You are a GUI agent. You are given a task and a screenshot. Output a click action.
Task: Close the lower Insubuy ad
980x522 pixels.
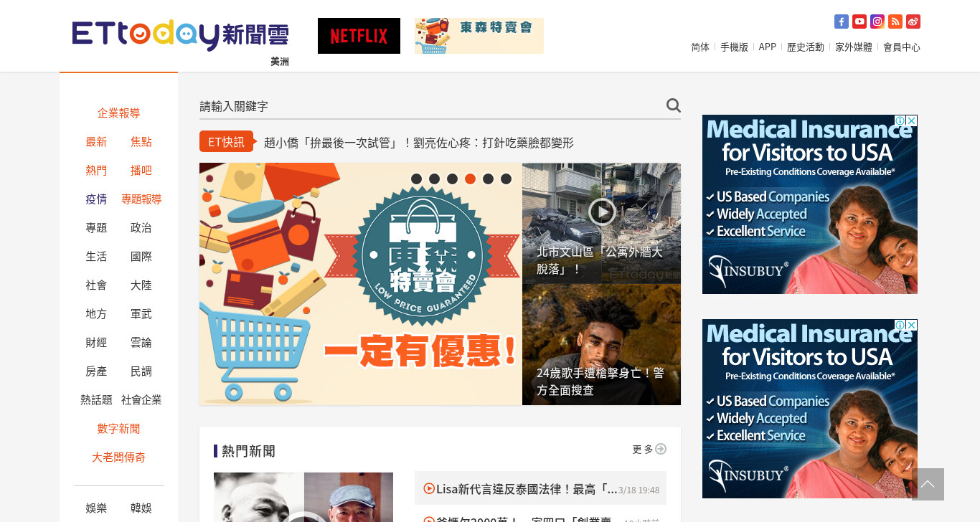[x=912, y=325]
